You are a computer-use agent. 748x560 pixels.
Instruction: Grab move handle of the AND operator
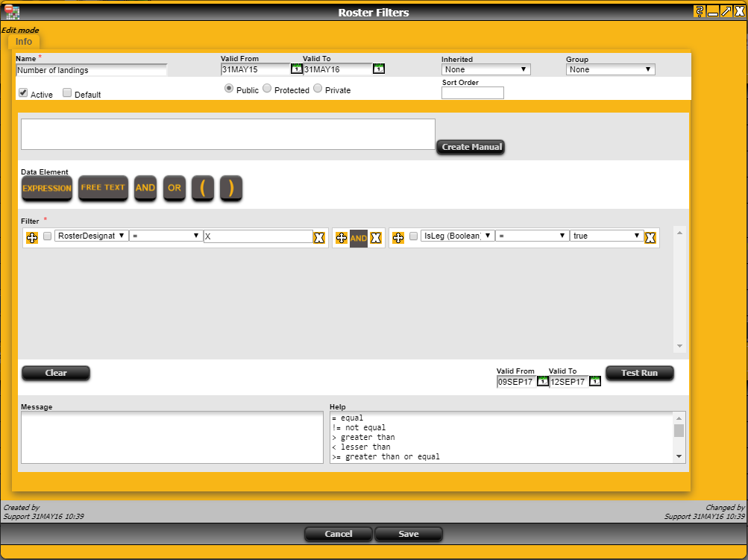pos(341,238)
